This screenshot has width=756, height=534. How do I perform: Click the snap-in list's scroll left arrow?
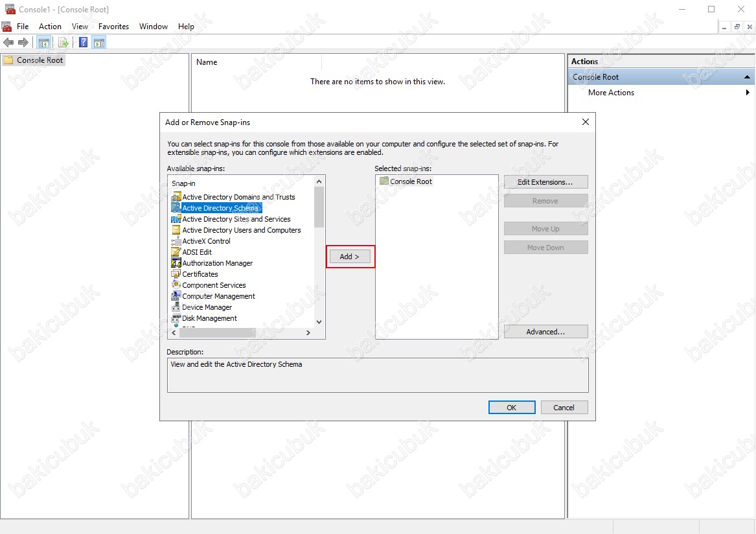(174, 333)
